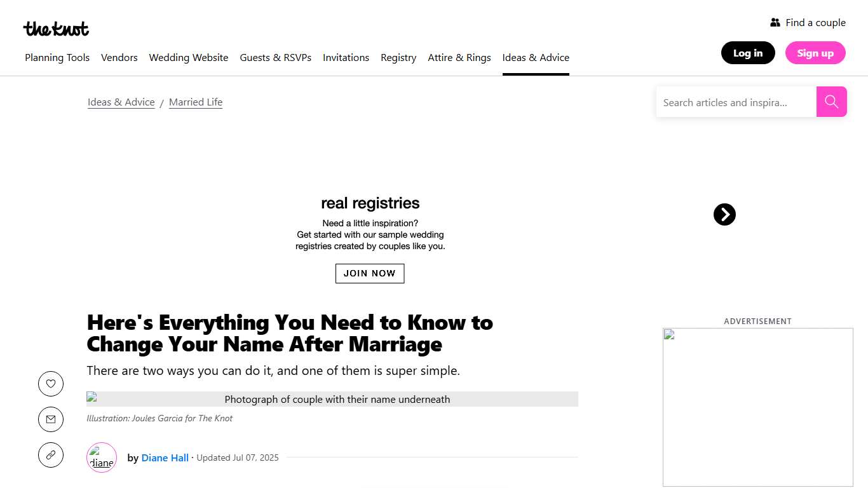Open the Planning Tools menu

point(57,58)
